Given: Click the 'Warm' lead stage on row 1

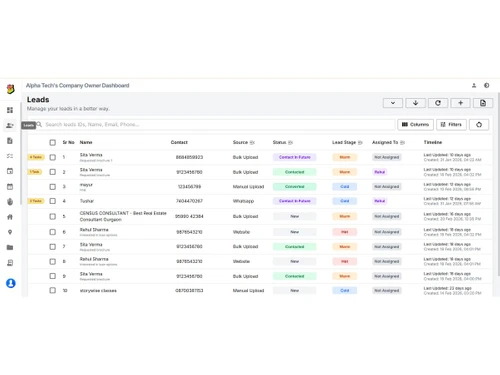Looking at the screenshot, I should pyautogui.click(x=344, y=157).
